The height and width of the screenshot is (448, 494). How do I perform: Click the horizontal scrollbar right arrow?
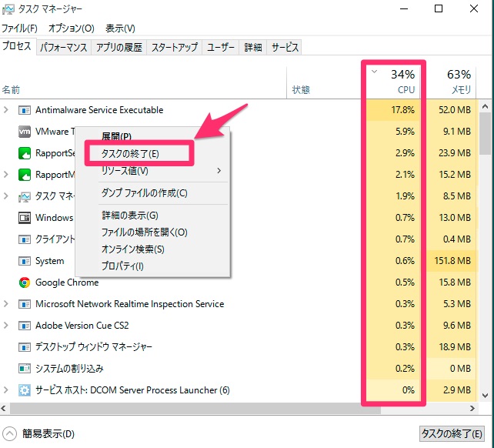[x=472, y=409]
